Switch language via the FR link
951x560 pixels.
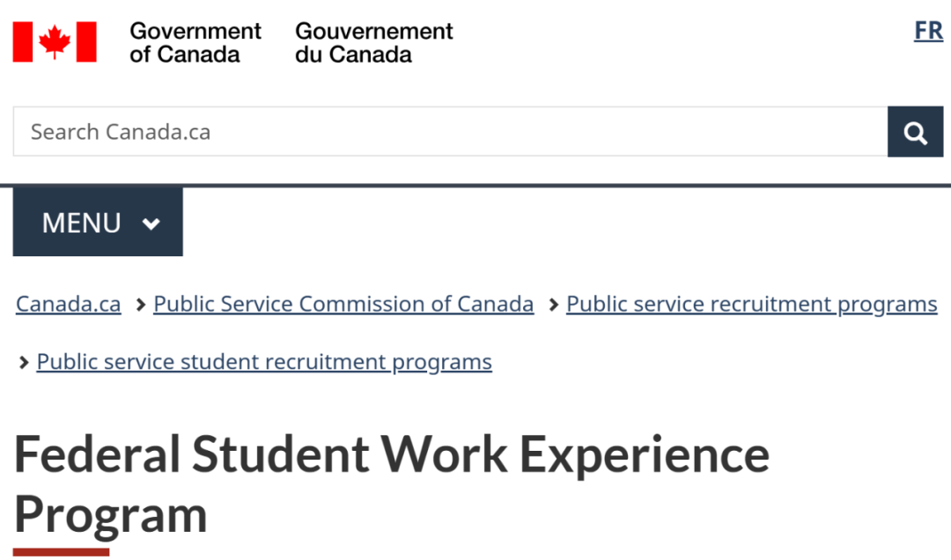pos(928,31)
